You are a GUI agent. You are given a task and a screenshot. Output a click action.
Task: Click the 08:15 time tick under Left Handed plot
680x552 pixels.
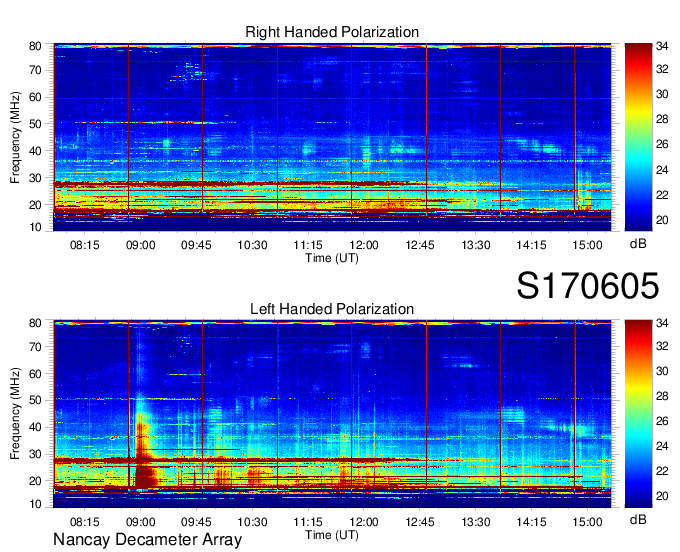tap(85, 522)
